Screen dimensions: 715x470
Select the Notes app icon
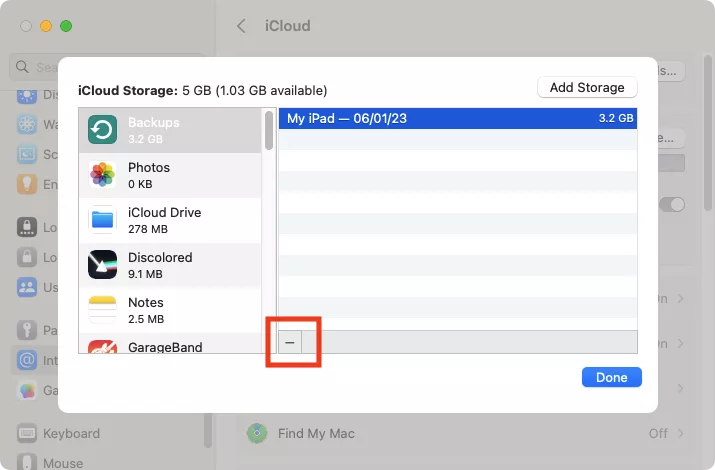[x=102, y=310]
